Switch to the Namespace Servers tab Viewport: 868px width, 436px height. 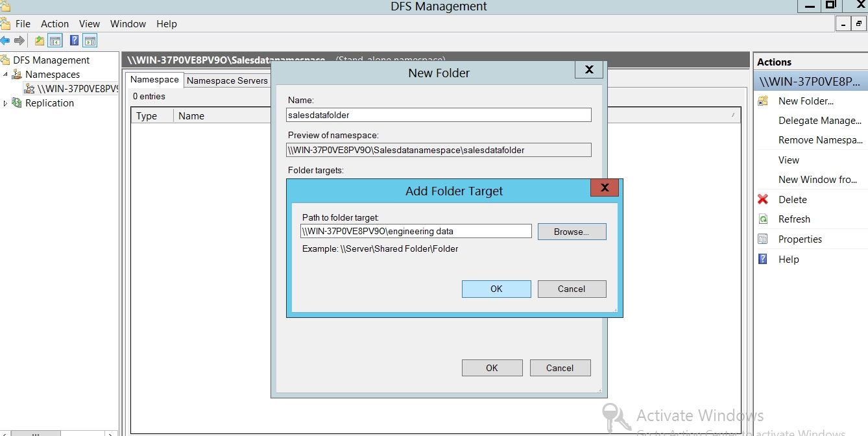[x=227, y=80]
